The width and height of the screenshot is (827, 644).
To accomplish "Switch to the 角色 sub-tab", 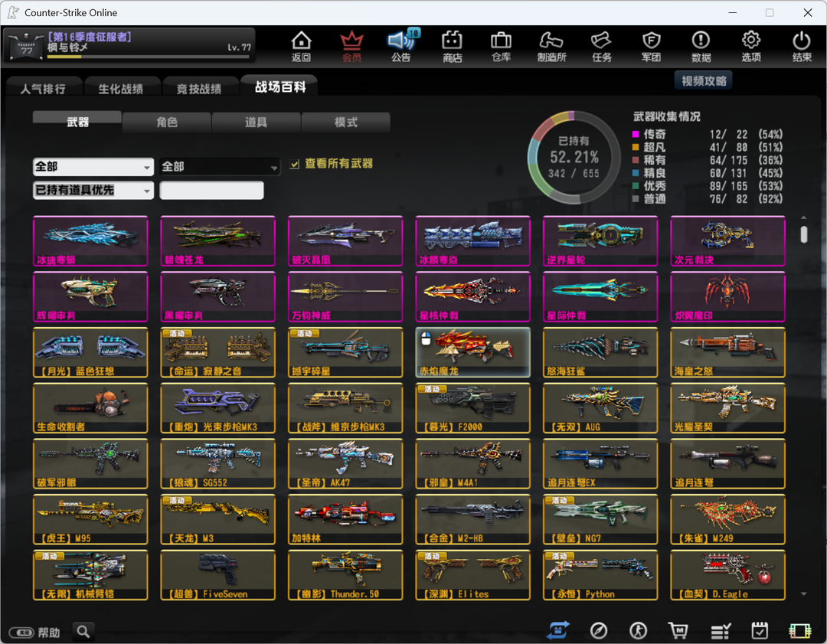I will pos(167,123).
